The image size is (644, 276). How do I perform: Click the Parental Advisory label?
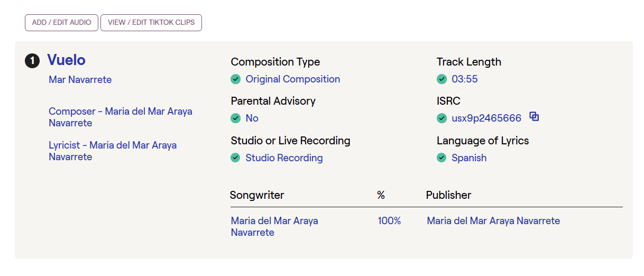pyautogui.click(x=273, y=101)
